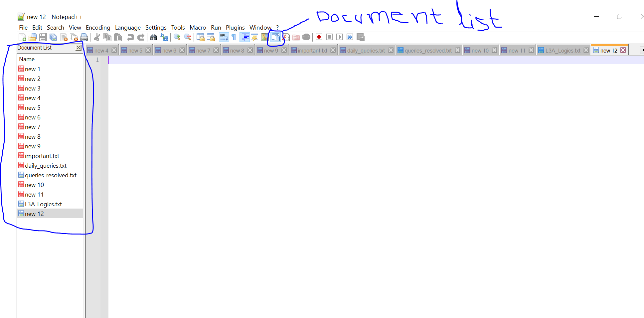Open the Plugins menu item
This screenshot has height=318, width=644.
click(235, 28)
